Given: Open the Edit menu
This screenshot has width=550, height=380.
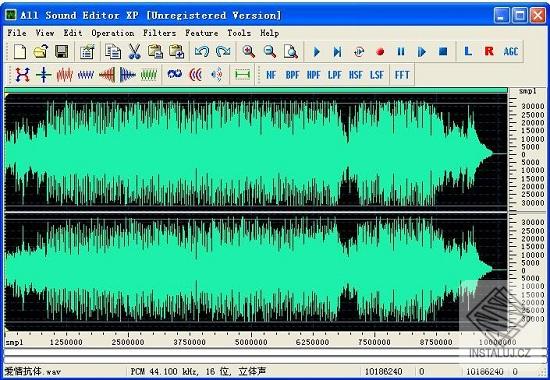Looking at the screenshot, I should tap(73, 33).
